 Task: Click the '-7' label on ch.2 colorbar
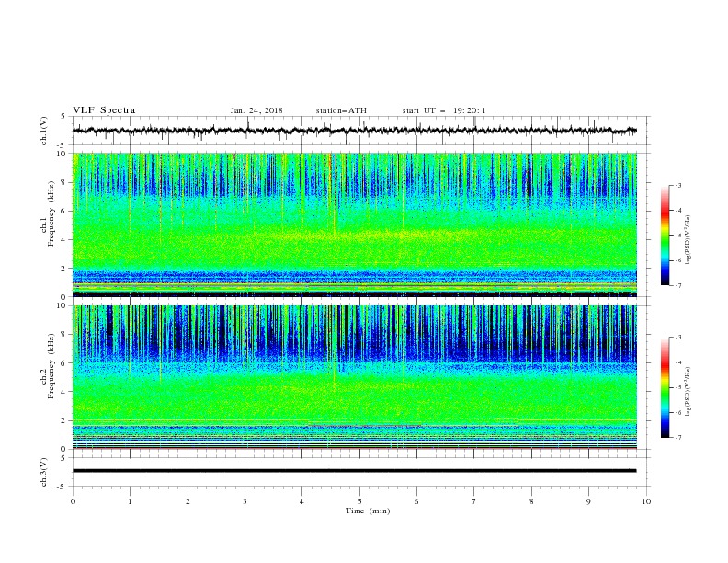(x=677, y=438)
